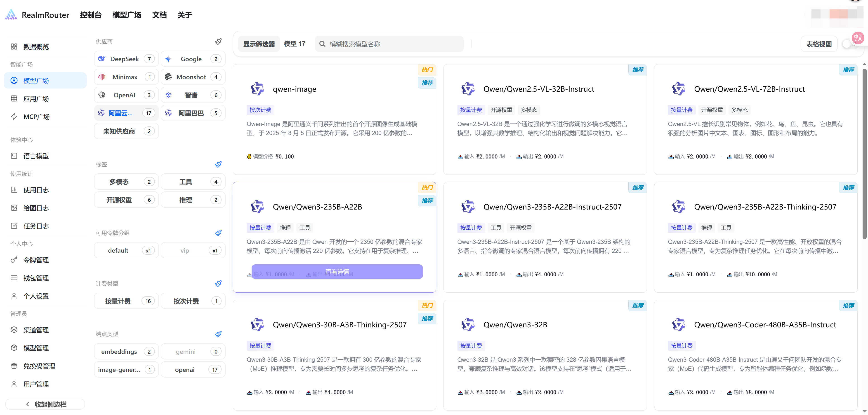Reset the endpoint type filter icon
This screenshot has width=868, height=415.
pyautogui.click(x=218, y=334)
